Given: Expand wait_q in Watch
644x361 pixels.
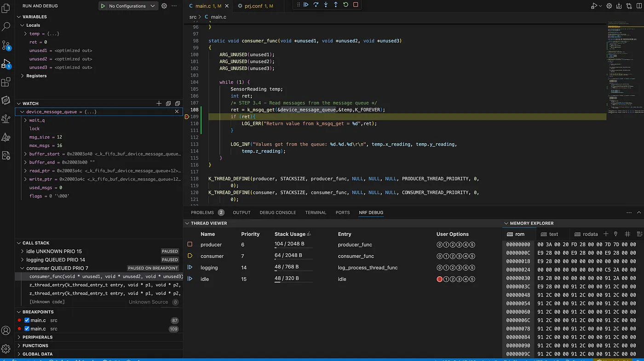Looking at the screenshot, I should (x=26, y=120).
